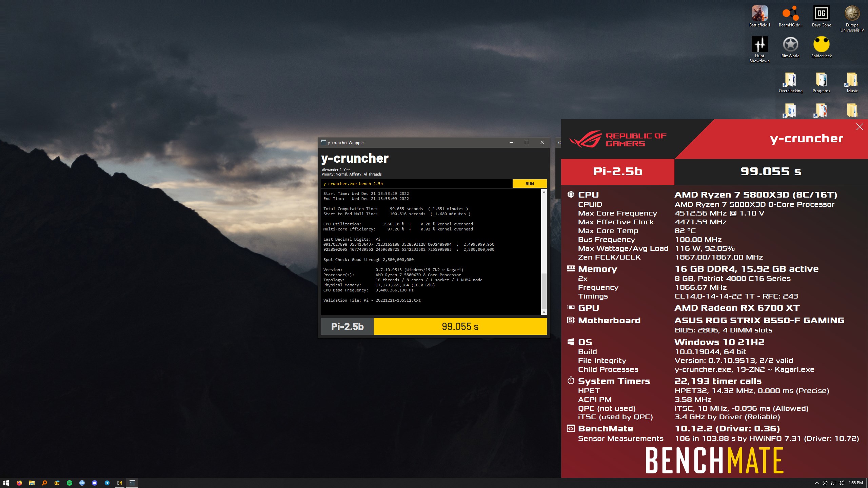Image resolution: width=868 pixels, height=488 pixels.
Task: Maximize the y-cruncher Wrapper window
Action: click(527, 142)
